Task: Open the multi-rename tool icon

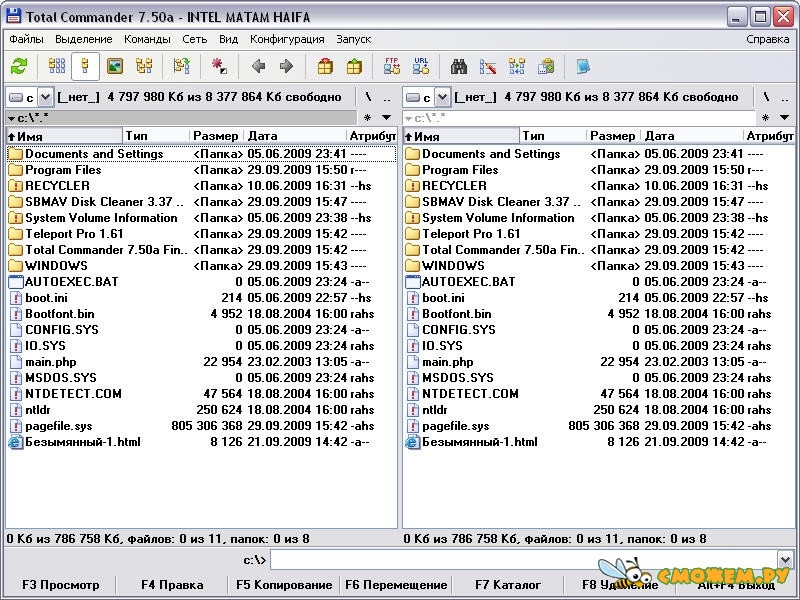Action: 488,66
